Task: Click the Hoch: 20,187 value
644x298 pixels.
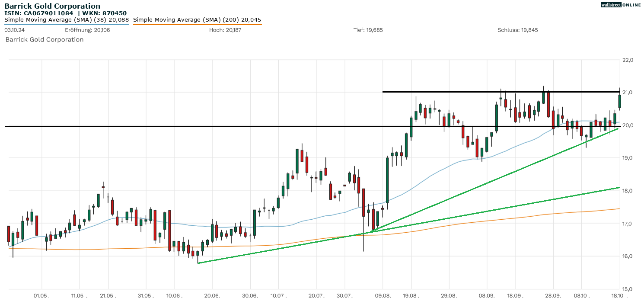Action: coord(225,30)
